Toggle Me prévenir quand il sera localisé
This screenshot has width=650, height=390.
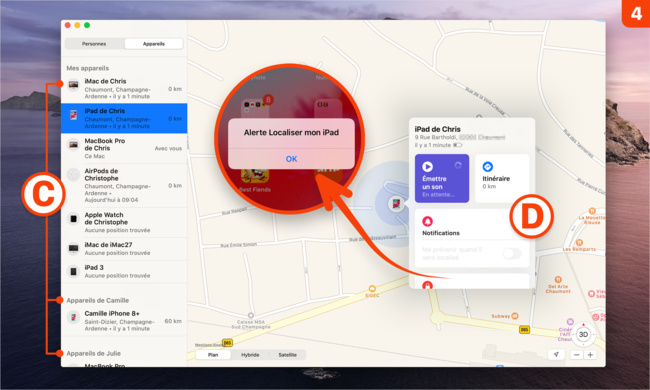512,253
